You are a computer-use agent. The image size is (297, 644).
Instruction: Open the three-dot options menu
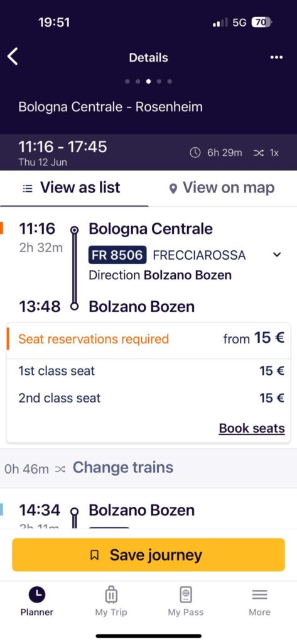pos(276,57)
